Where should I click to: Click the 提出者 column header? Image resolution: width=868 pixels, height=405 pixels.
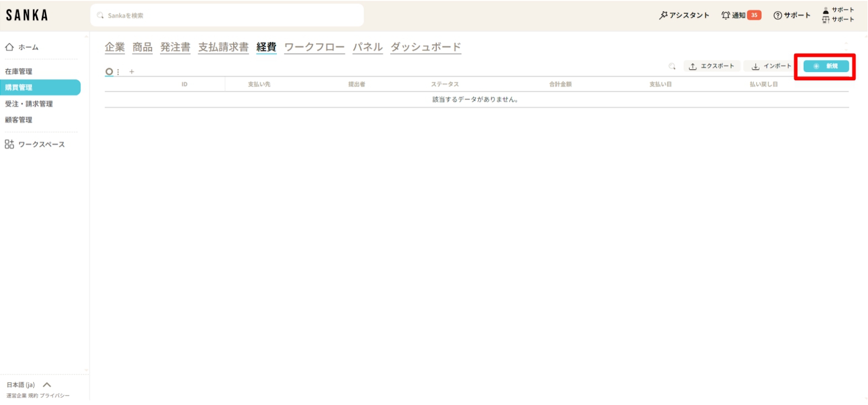(x=356, y=84)
